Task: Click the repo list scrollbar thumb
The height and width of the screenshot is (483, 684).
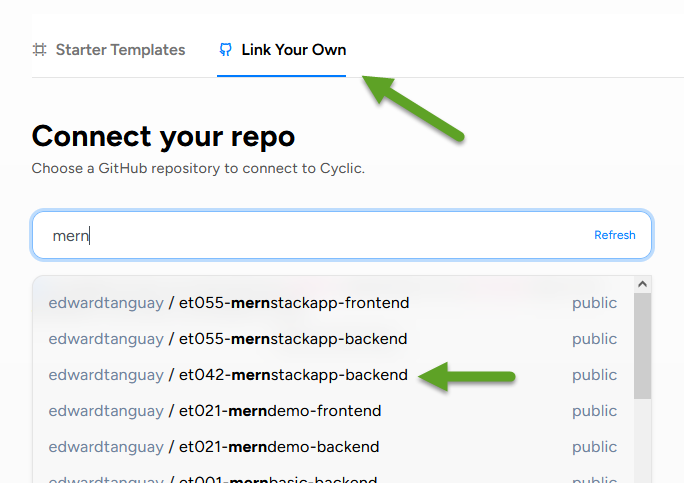Action: click(642, 346)
